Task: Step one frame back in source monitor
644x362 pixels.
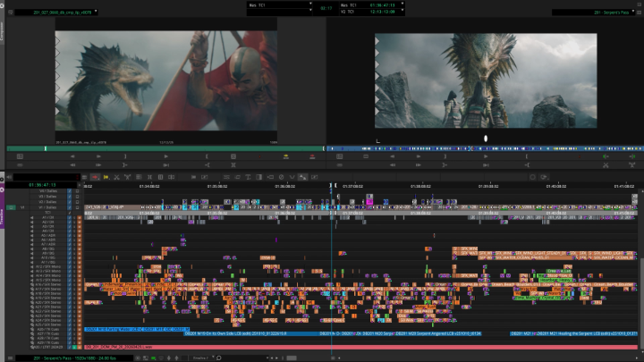Action: pyautogui.click(x=72, y=156)
